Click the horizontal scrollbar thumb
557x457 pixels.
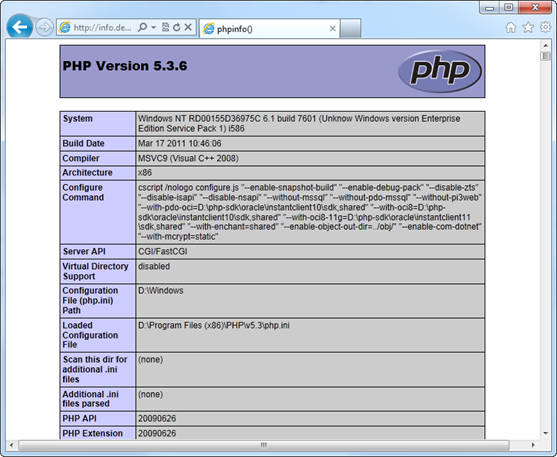coord(264,445)
